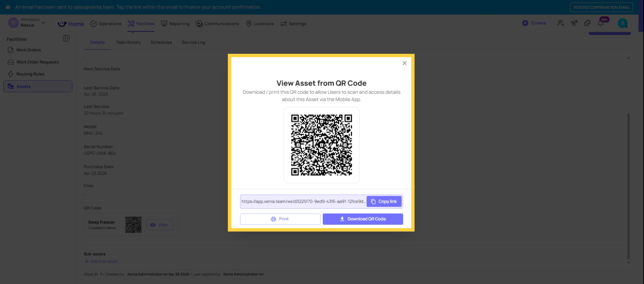Click Resend Confirmation Email button

pyautogui.click(x=601, y=7)
